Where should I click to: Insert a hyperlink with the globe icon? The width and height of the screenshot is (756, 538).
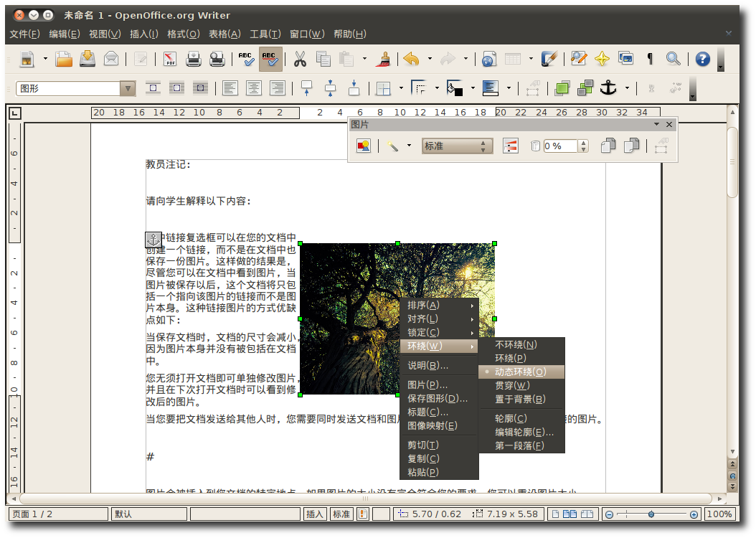point(488,59)
